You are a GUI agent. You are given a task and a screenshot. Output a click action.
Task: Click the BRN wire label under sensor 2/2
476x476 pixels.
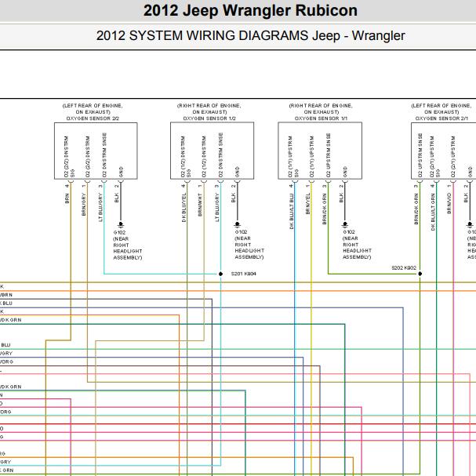point(67,198)
